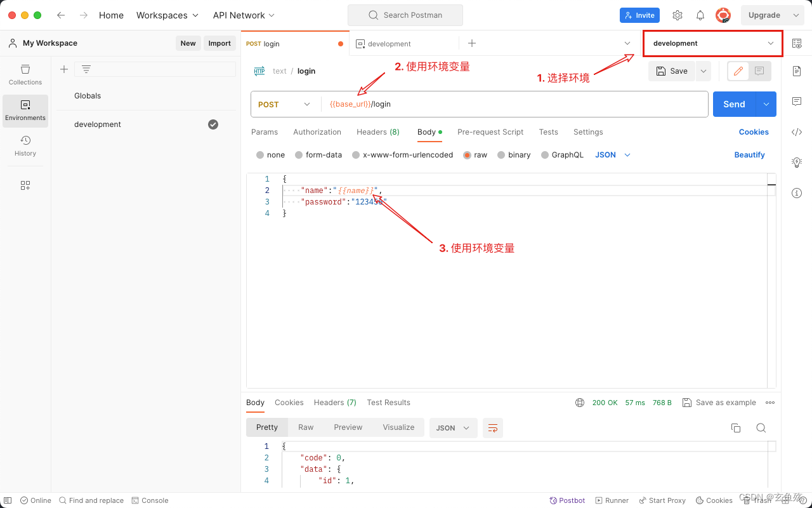Screen dimensions: 812x508
Task: Open documentation icon in right sidebar
Action: (x=797, y=71)
